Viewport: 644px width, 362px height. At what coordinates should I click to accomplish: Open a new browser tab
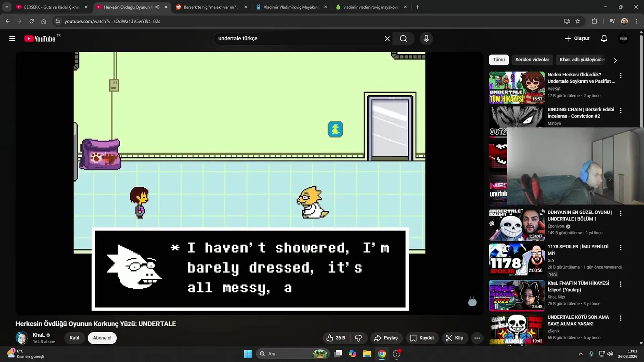(417, 7)
